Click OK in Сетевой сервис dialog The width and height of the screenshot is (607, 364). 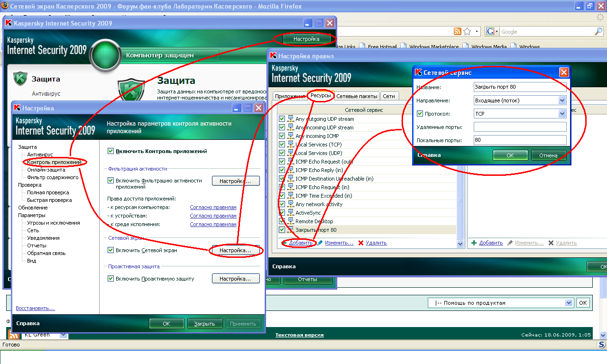(510, 155)
